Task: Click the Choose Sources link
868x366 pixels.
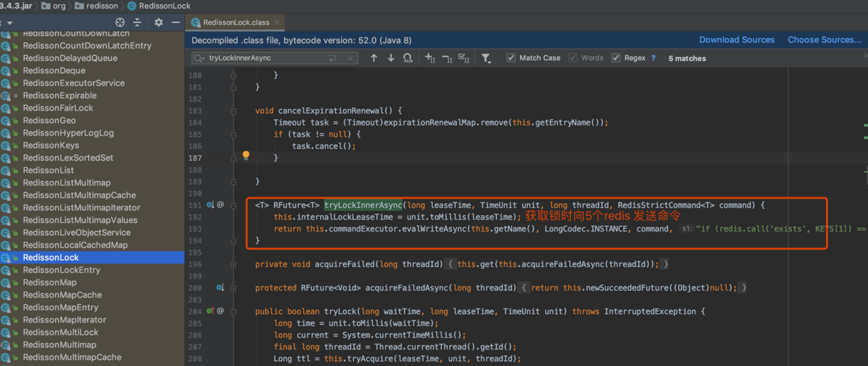Action: pyautogui.click(x=825, y=40)
